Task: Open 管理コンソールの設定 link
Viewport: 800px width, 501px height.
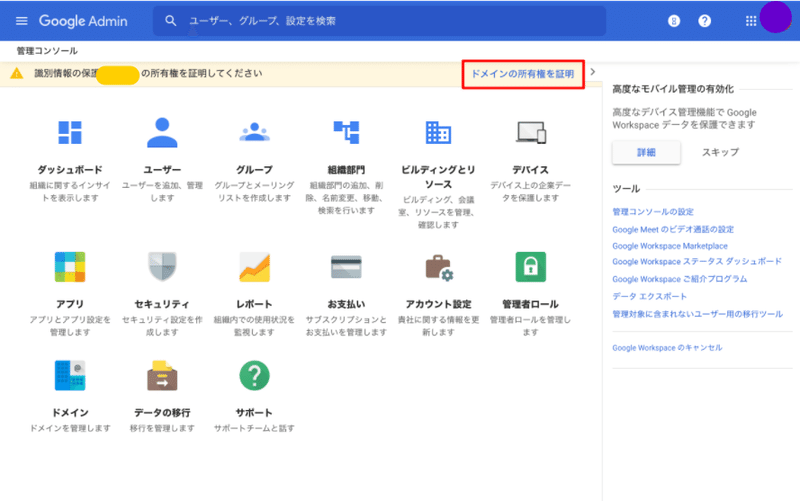Action: (653, 212)
